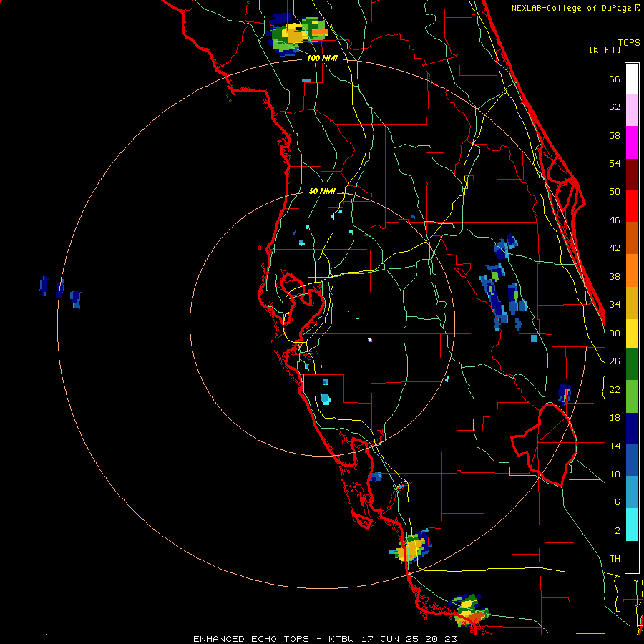The height and width of the screenshot is (644, 644).
Task: Click the 34 value on the scale
Action: pyautogui.click(x=615, y=305)
